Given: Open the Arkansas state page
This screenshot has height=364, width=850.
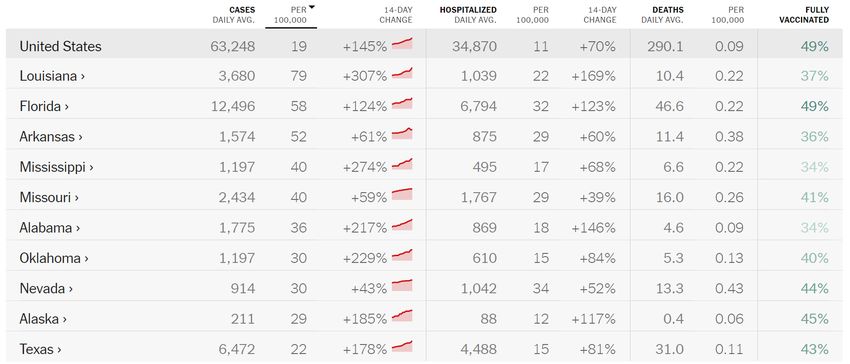Looking at the screenshot, I should tap(51, 137).
